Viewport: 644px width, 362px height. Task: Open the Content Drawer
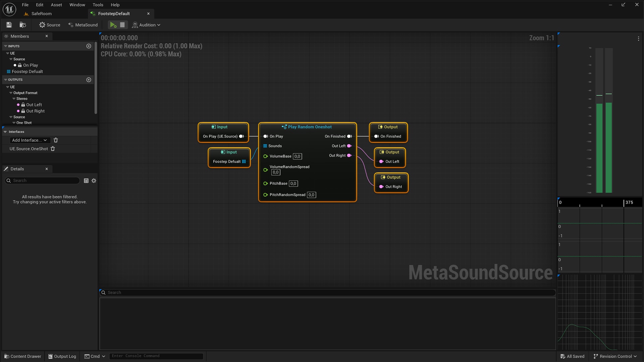(x=22, y=356)
